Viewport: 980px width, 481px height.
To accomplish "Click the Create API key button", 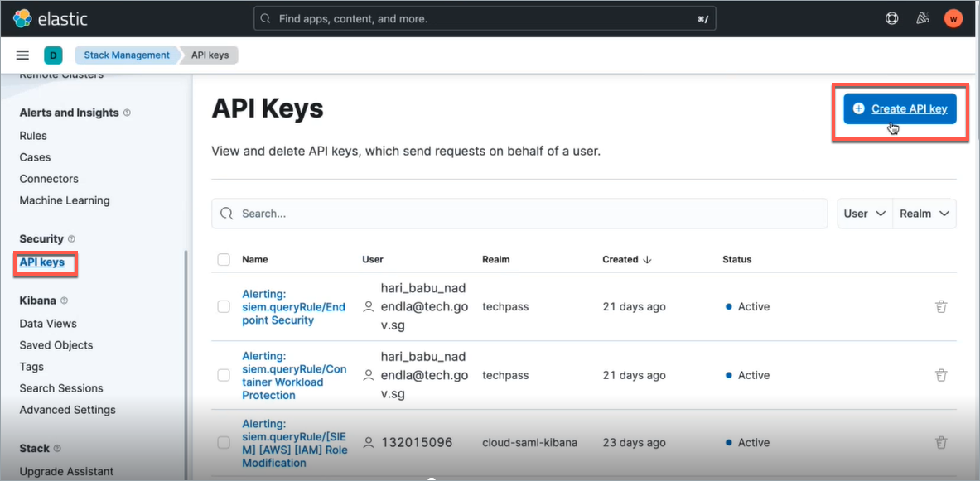I will (900, 108).
